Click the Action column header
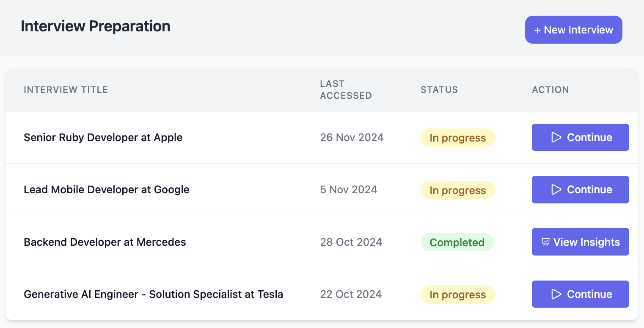The width and height of the screenshot is (644, 328). tap(550, 89)
